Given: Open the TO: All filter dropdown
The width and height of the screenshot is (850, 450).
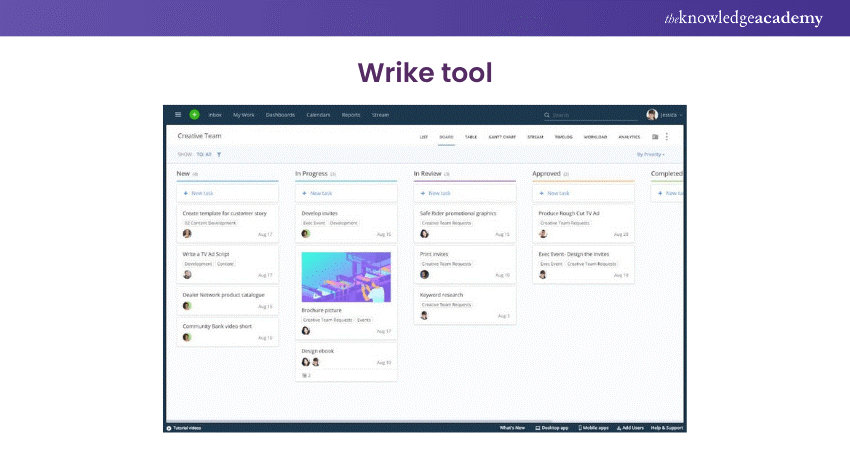Looking at the screenshot, I should pyautogui.click(x=204, y=155).
